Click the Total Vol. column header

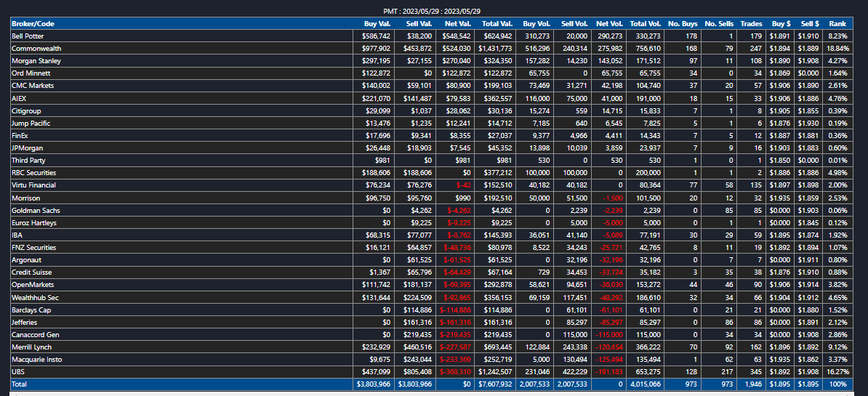646,24
